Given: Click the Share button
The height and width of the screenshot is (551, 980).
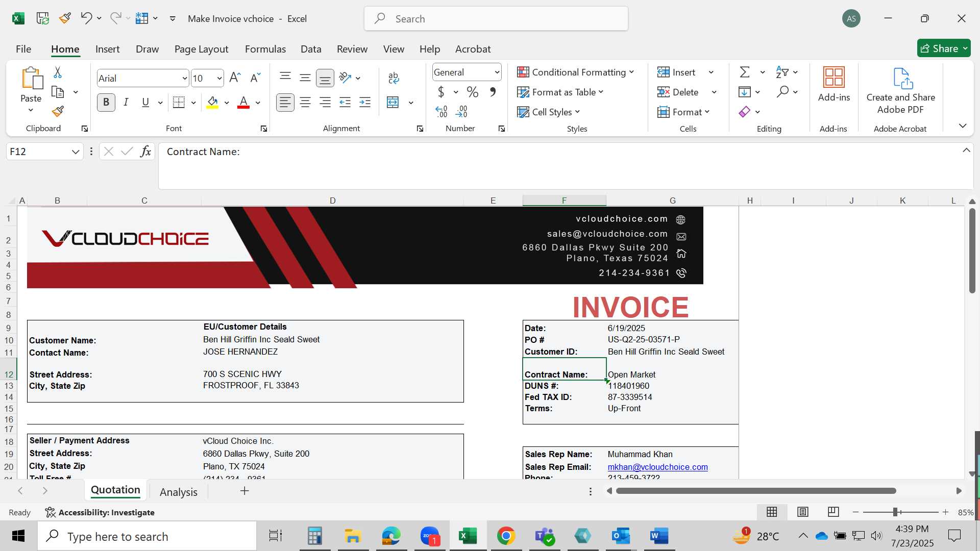Looking at the screenshot, I should (943, 48).
